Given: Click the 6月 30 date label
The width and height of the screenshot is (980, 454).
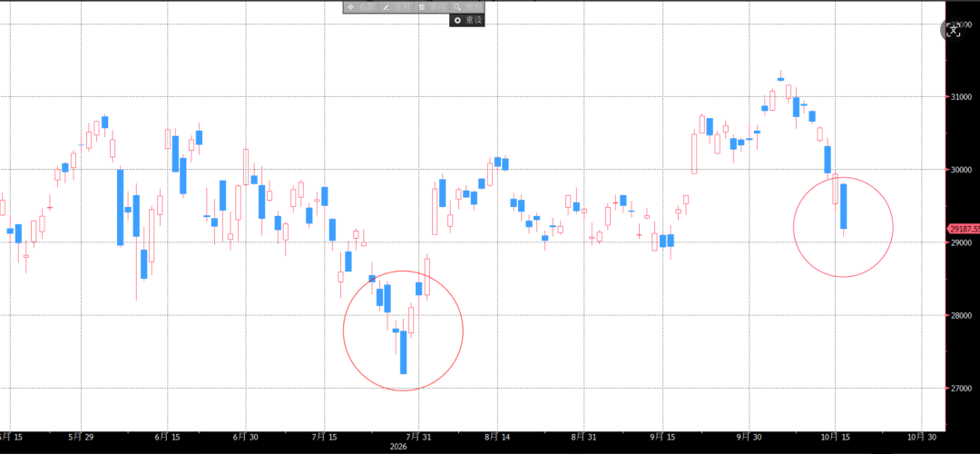Looking at the screenshot, I should [x=246, y=437].
